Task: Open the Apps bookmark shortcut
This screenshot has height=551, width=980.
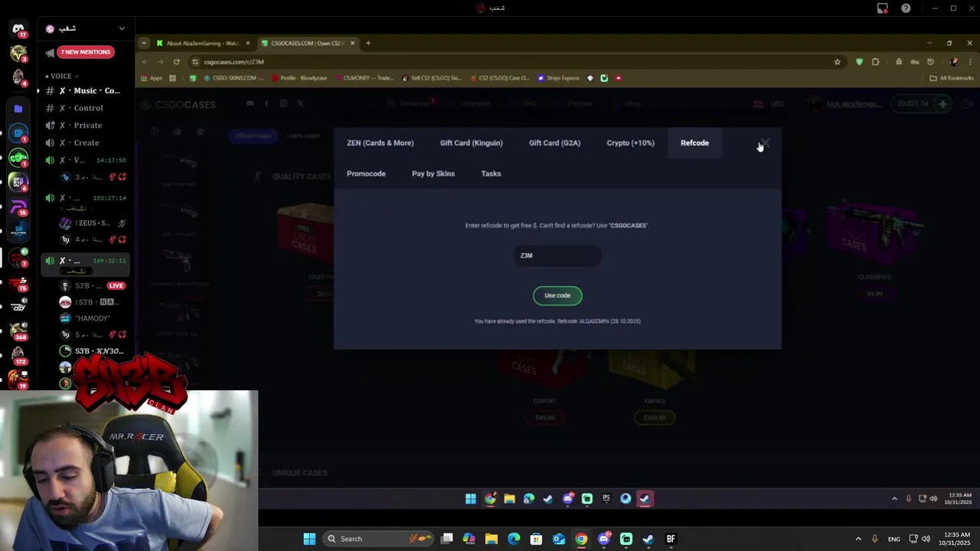Action: pyautogui.click(x=151, y=78)
